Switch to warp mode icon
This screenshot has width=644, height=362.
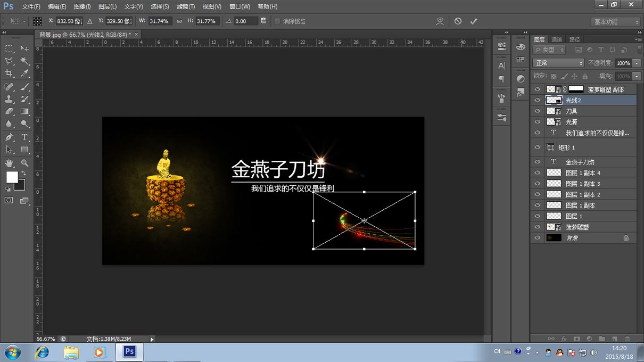440,21
